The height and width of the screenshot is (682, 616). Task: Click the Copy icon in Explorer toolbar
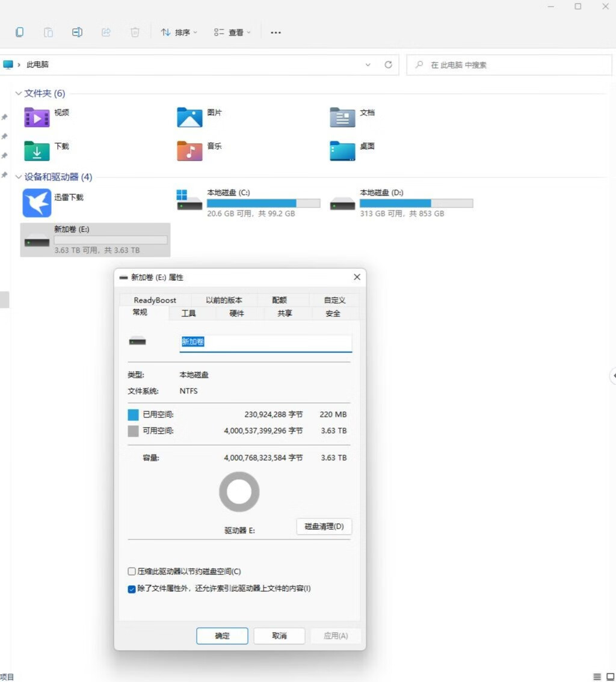pyautogui.click(x=19, y=32)
